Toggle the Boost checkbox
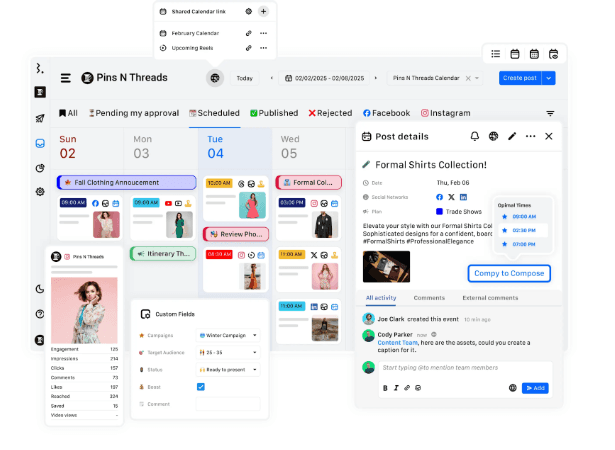This screenshot has width=615, height=450. (201, 386)
